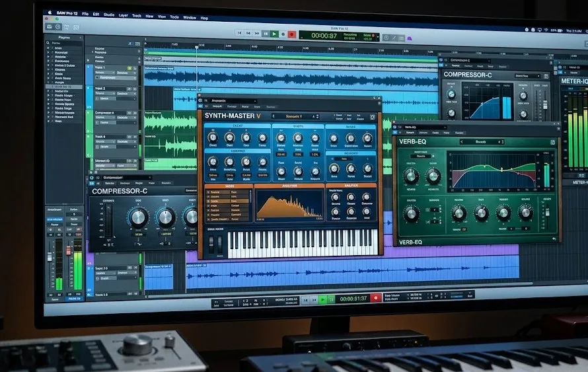Click the red-capped mixer fader at bottom left
Screen dimensions: 588x372
(x=69, y=250)
